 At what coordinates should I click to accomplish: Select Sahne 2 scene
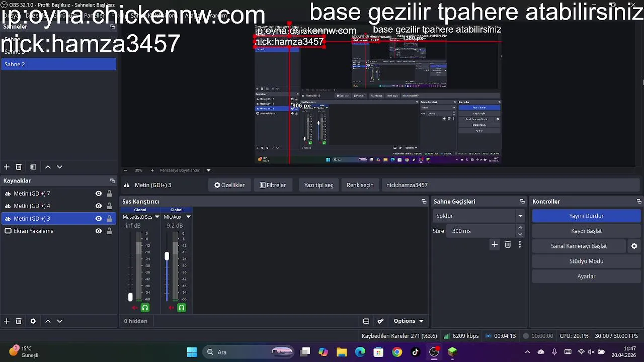58,64
